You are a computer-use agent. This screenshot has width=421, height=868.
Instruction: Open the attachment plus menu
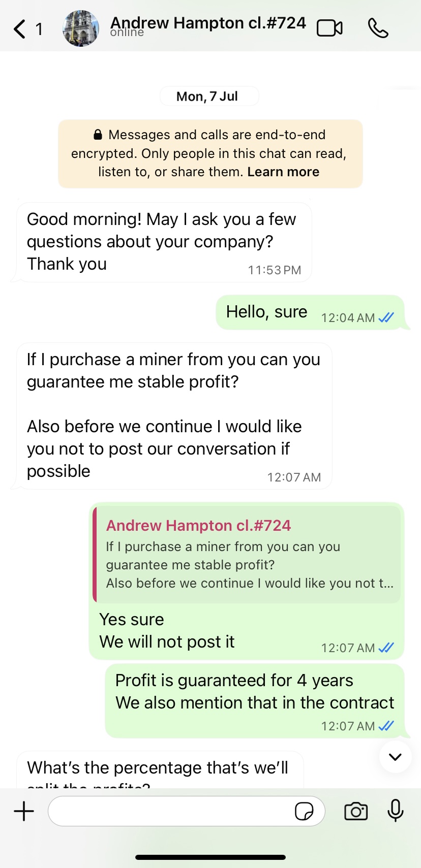pyautogui.click(x=24, y=811)
